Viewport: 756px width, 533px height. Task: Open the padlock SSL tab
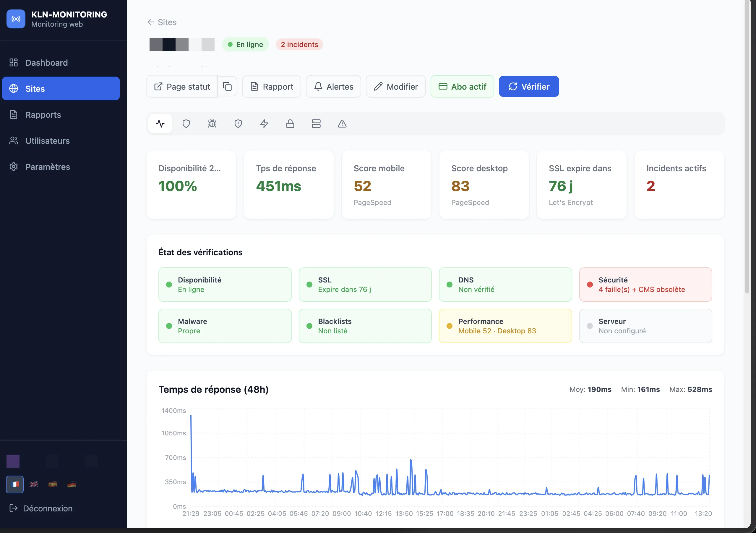point(290,124)
